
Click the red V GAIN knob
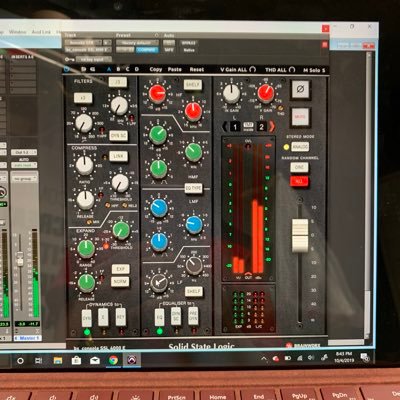tap(266, 93)
